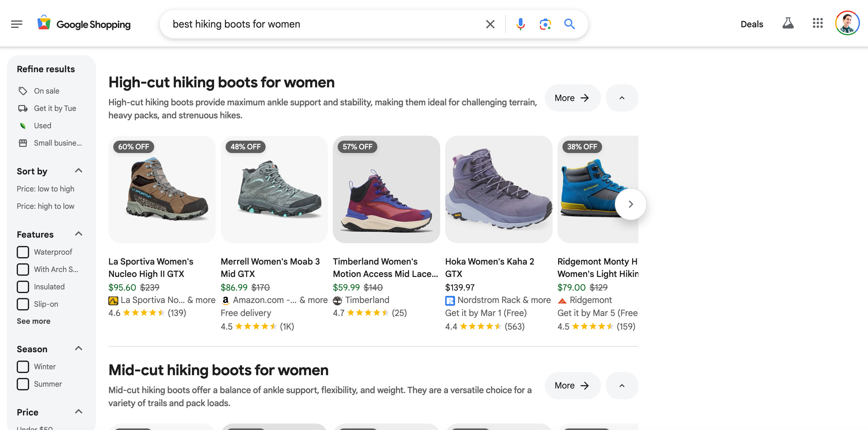Sort by Price: high to low

pos(46,206)
